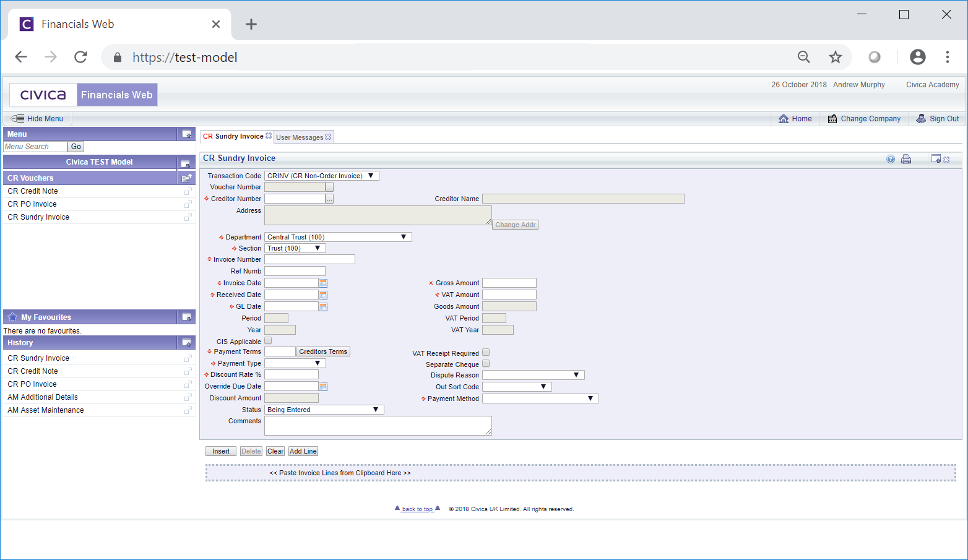Click the Home link
The height and width of the screenshot is (560, 968).
[795, 119]
